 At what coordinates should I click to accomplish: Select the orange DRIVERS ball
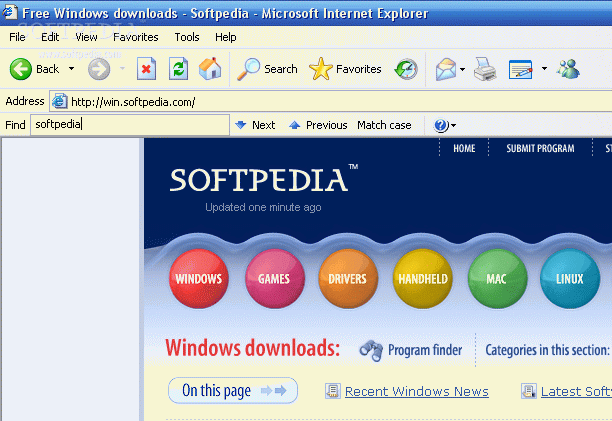(348, 279)
